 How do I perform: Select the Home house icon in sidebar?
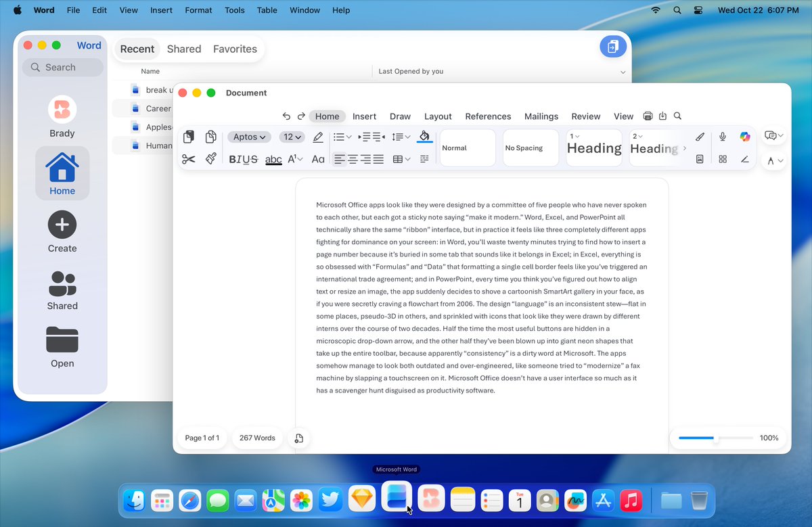[62, 166]
